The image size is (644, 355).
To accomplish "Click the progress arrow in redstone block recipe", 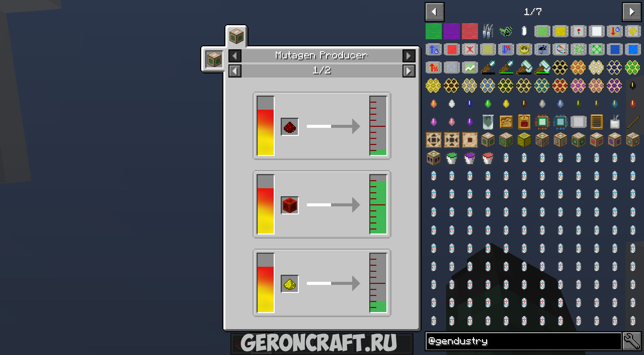I will point(333,205).
